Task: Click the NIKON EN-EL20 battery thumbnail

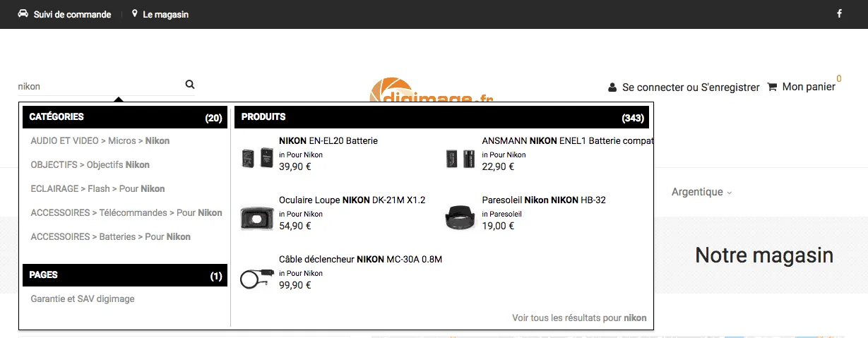Action: pos(256,157)
